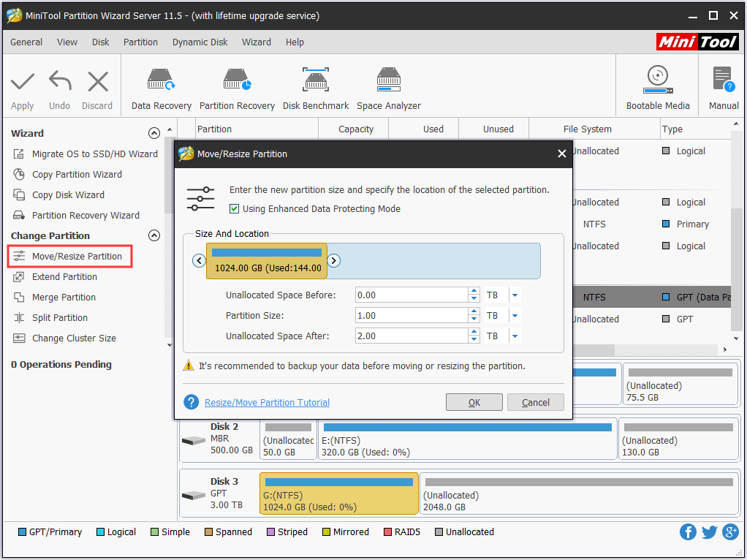Select Merge Partition in sidebar
The height and width of the screenshot is (560, 747).
pyautogui.click(x=55, y=298)
